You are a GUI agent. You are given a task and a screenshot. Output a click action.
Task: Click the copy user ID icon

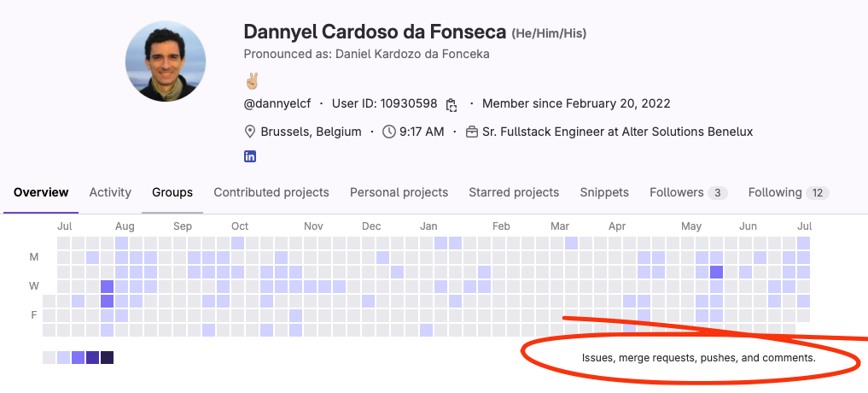(x=451, y=105)
